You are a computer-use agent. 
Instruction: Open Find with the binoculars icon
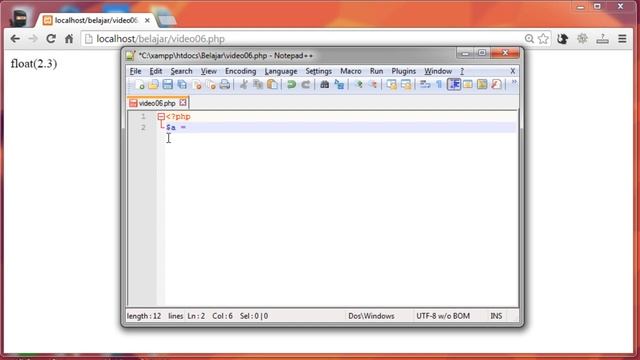pyautogui.click(x=324, y=84)
